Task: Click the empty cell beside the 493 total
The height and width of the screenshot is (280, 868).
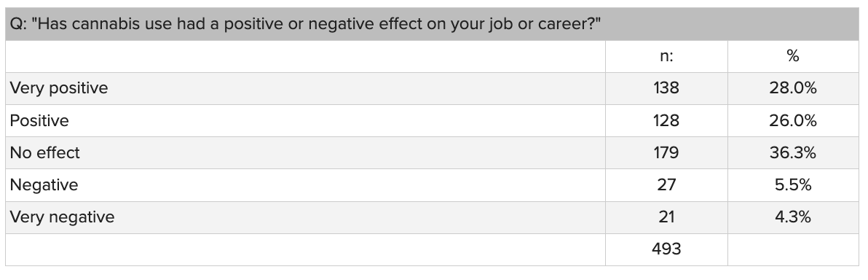Action: tap(793, 249)
